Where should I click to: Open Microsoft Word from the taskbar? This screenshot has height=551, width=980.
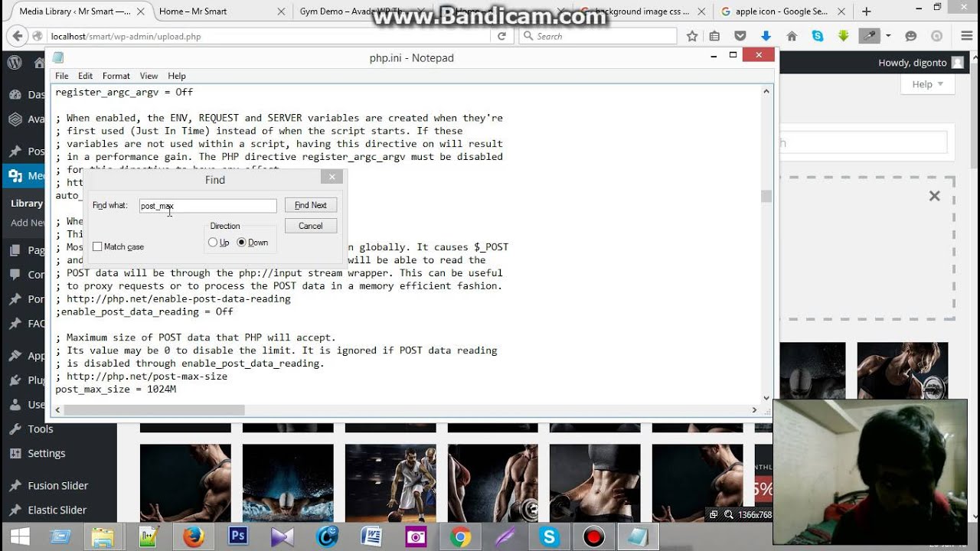[371, 537]
